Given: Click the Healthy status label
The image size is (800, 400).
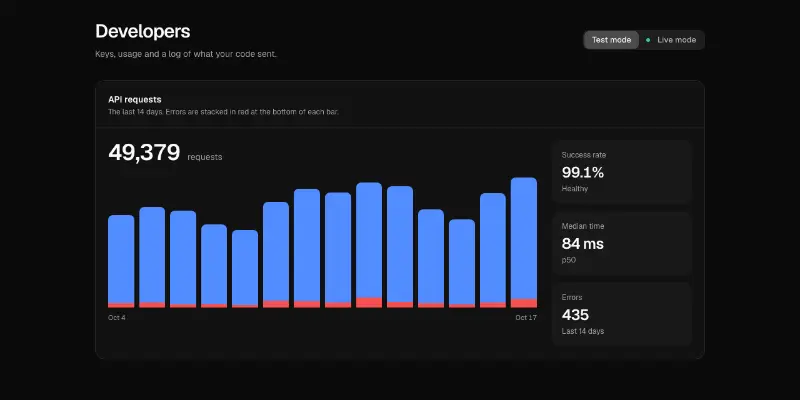Looking at the screenshot, I should (x=574, y=189).
